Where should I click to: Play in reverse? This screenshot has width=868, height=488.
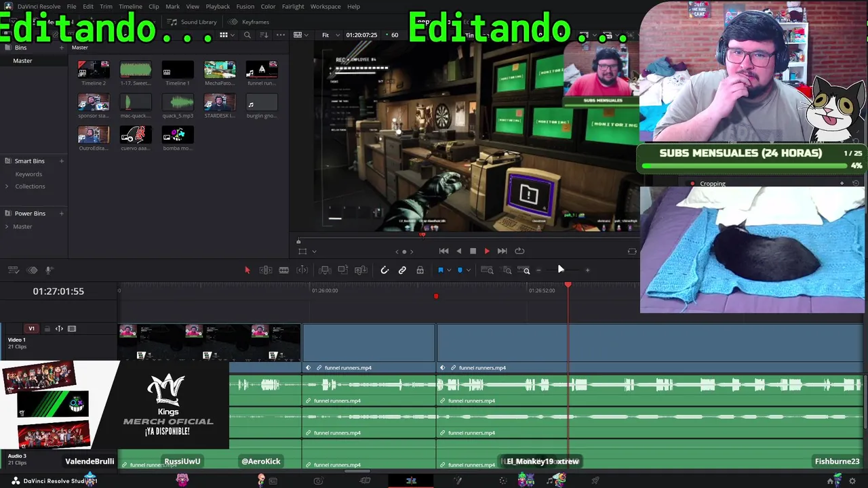[x=458, y=251]
